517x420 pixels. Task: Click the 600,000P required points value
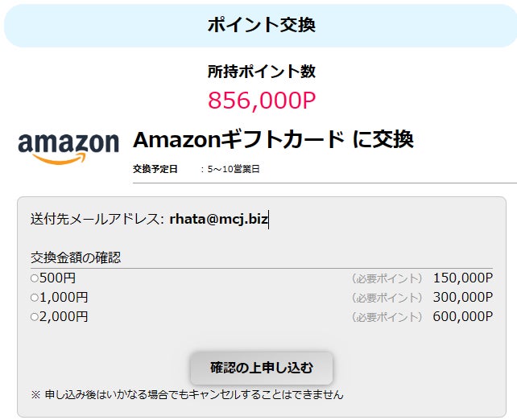pos(462,317)
